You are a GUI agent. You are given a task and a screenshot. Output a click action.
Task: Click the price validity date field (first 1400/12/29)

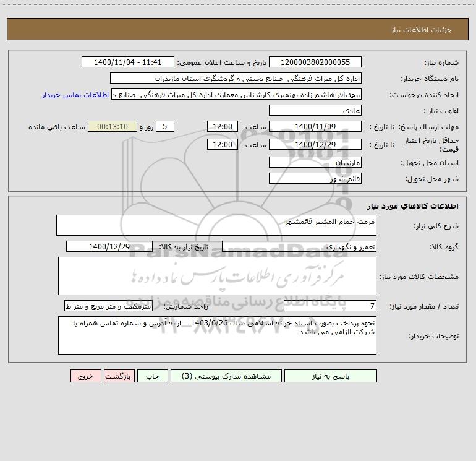(x=315, y=144)
